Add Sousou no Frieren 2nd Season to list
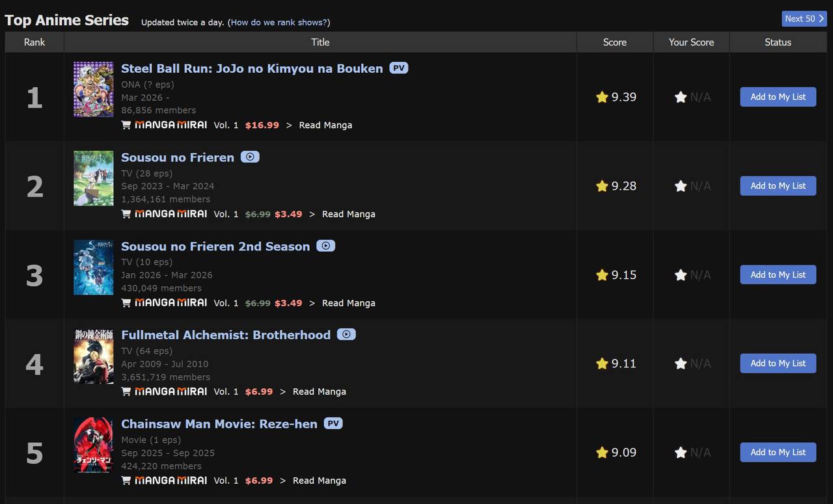 (778, 274)
